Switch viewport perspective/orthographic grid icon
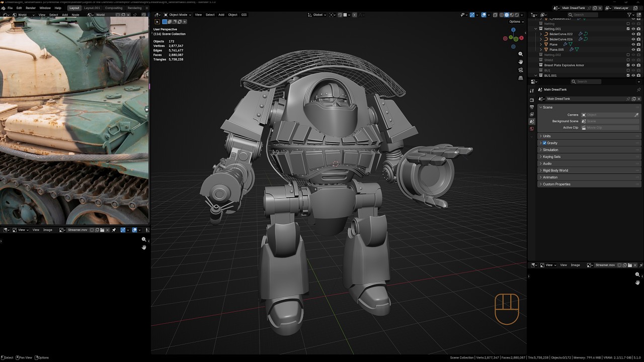Image resolution: width=644 pixels, height=362 pixels. tap(521, 78)
